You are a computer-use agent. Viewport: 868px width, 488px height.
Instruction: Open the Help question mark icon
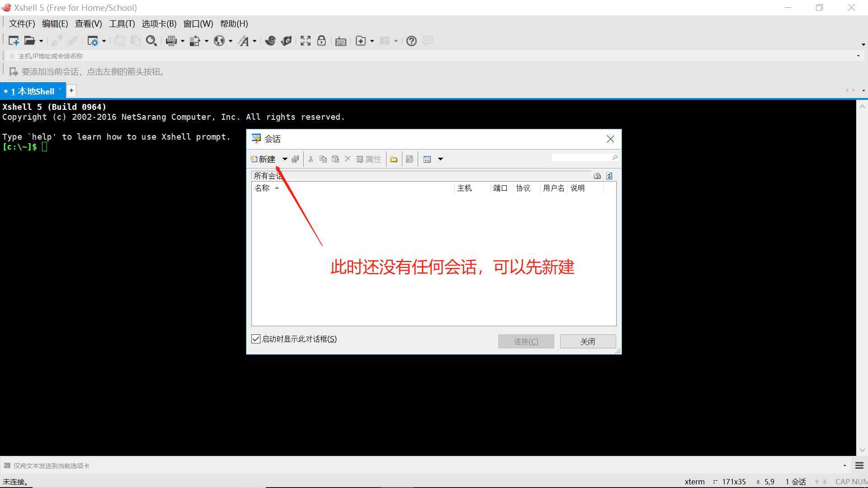pos(411,41)
